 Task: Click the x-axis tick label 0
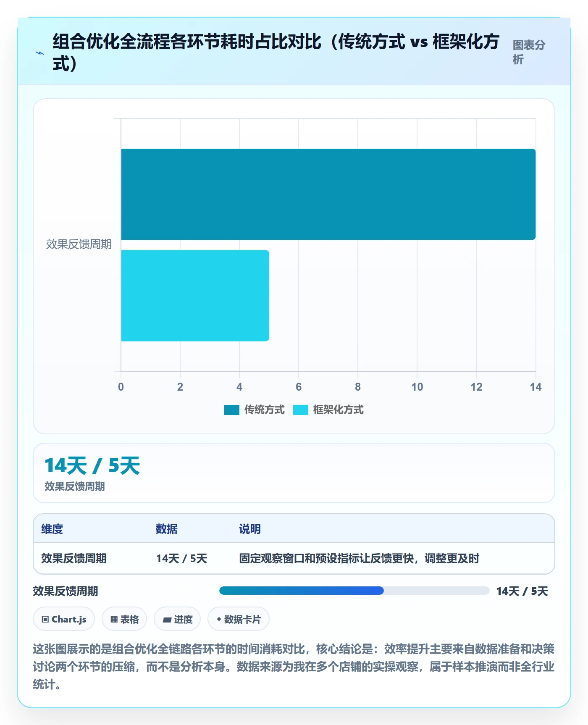point(121,387)
